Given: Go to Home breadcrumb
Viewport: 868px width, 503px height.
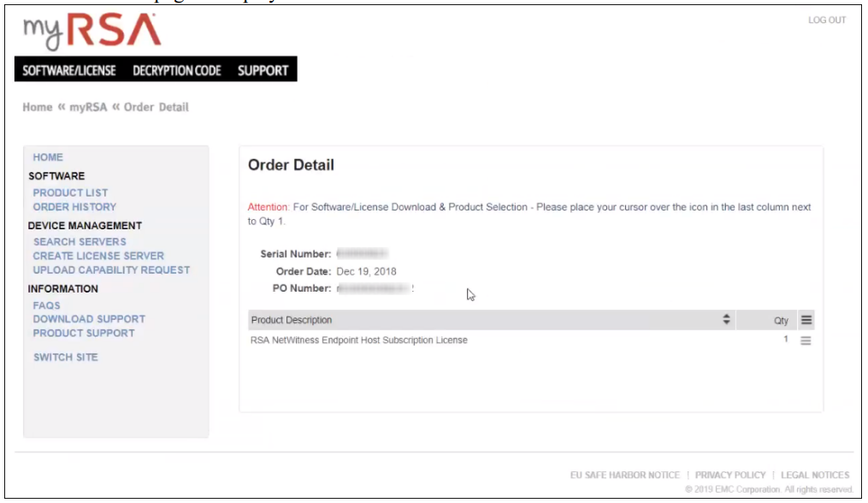Looking at the screenshot, I should 37,107.
